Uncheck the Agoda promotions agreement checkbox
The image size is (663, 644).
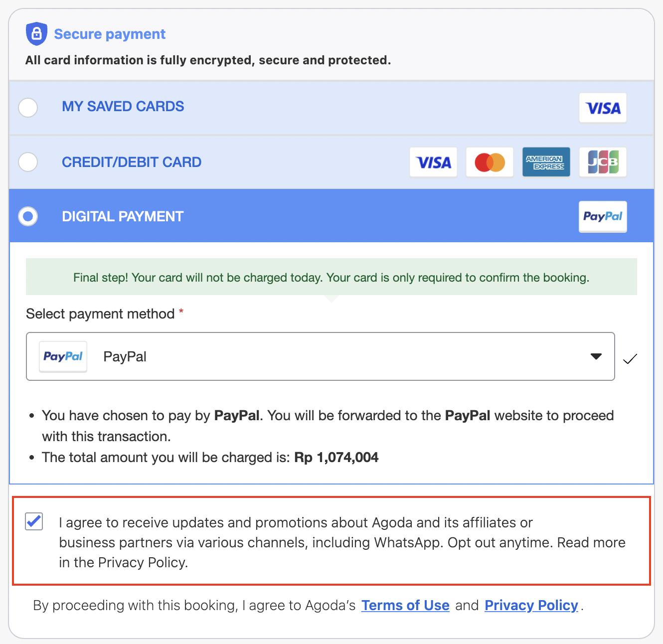click(33, 522)
